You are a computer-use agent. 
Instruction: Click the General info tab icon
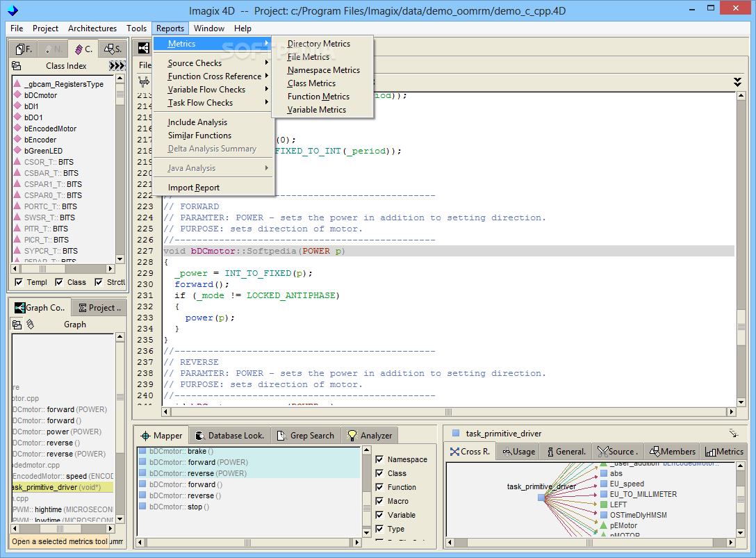coord(550,452)
